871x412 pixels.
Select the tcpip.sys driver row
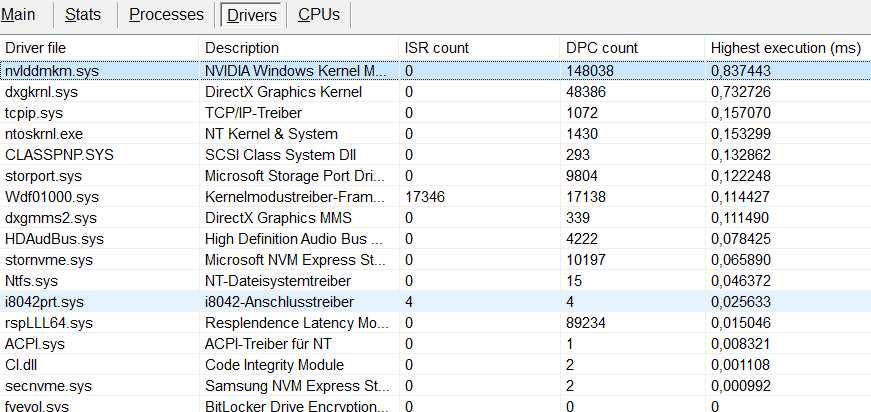[x=436, y=113]
